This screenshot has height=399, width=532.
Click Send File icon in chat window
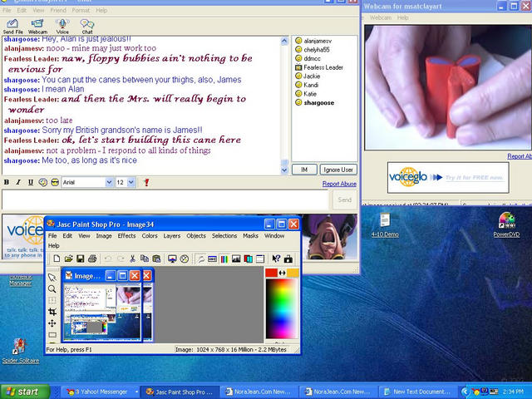(13, 27)
